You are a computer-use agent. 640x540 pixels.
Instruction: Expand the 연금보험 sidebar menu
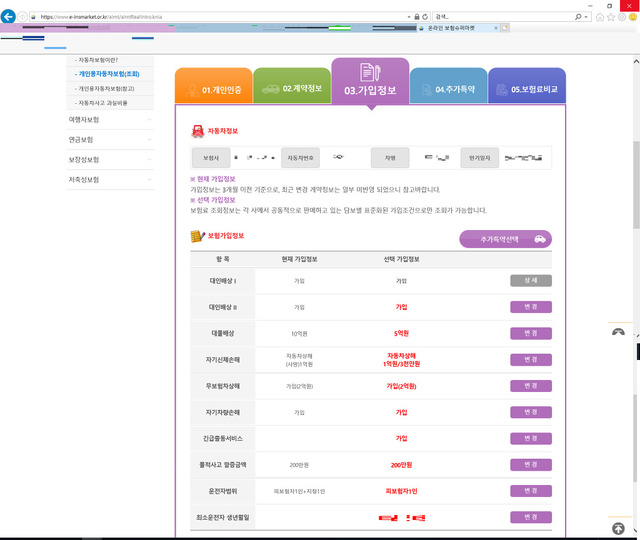click(110, 140)
